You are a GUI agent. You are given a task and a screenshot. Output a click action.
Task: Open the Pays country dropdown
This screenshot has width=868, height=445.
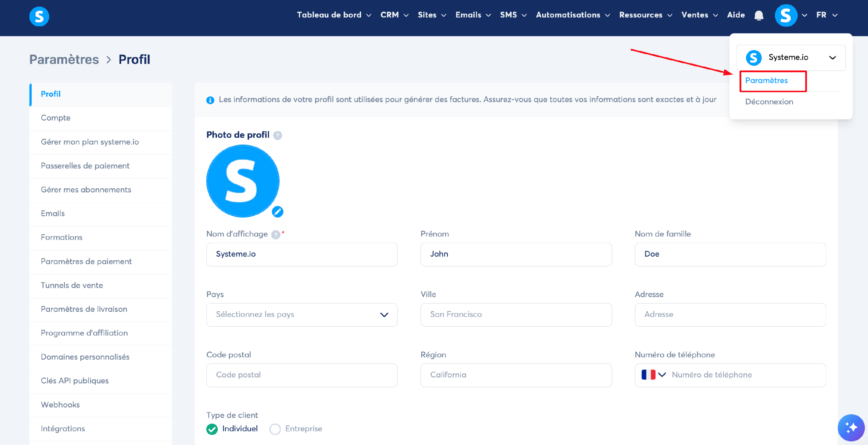tap(301, 314)
